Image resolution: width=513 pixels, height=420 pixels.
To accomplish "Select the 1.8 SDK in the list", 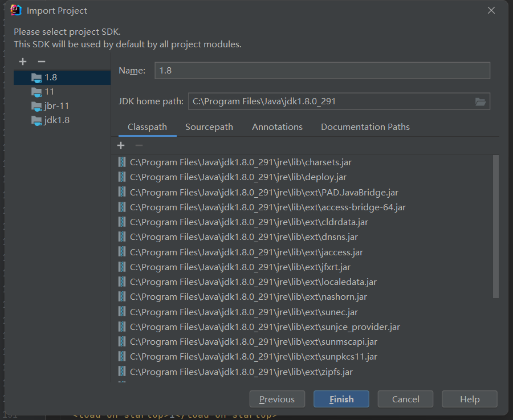I will point(62,78).
